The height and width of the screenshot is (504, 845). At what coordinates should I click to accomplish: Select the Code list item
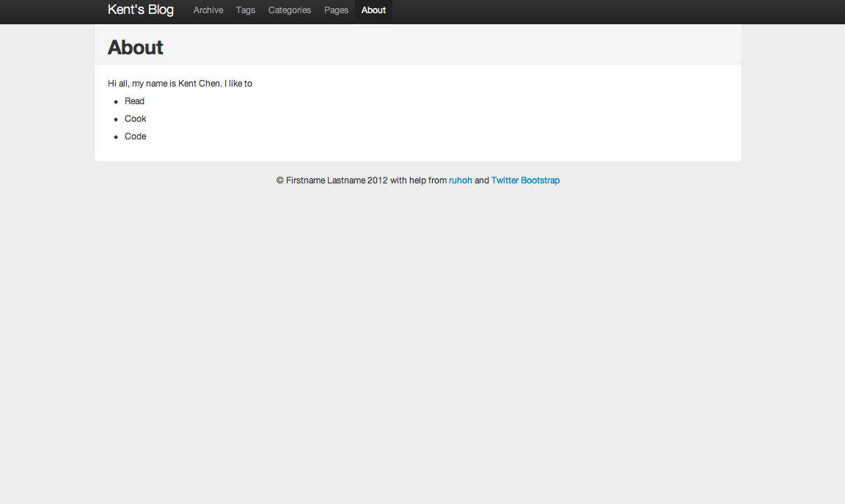click(x=135, y=136)
